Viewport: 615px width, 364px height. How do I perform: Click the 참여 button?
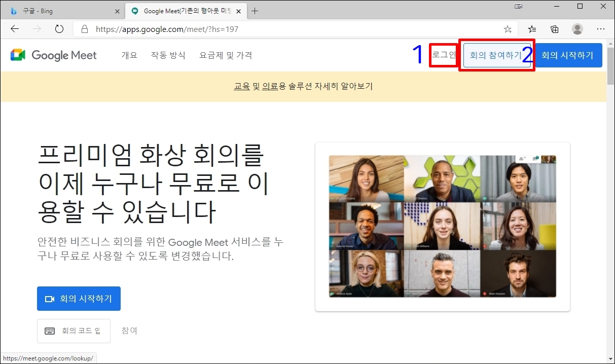click(x=129, y=331)
